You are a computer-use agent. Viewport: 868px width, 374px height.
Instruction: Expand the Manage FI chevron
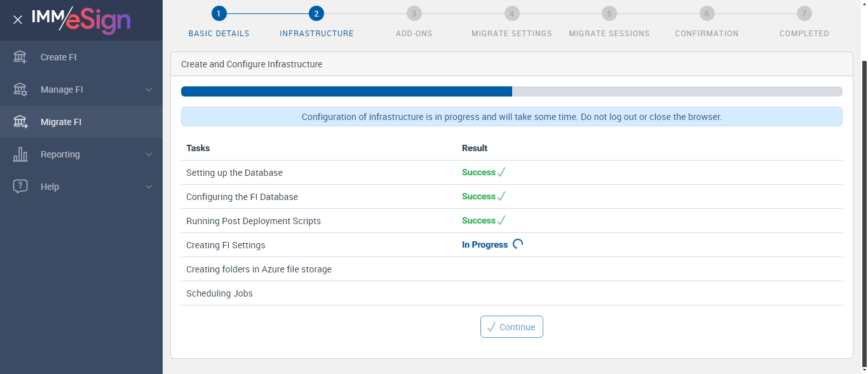(x=149, y=90)
